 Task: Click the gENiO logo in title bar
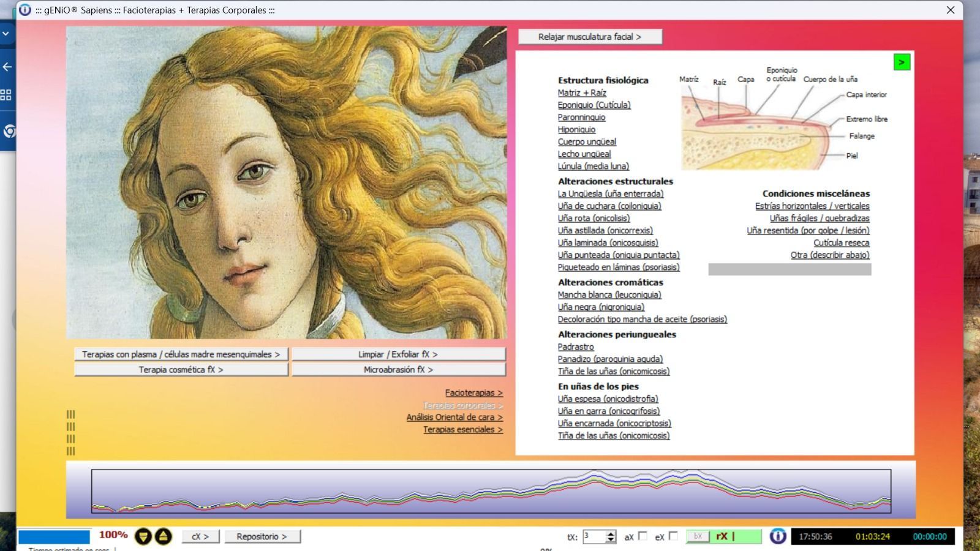coord(25,10)
